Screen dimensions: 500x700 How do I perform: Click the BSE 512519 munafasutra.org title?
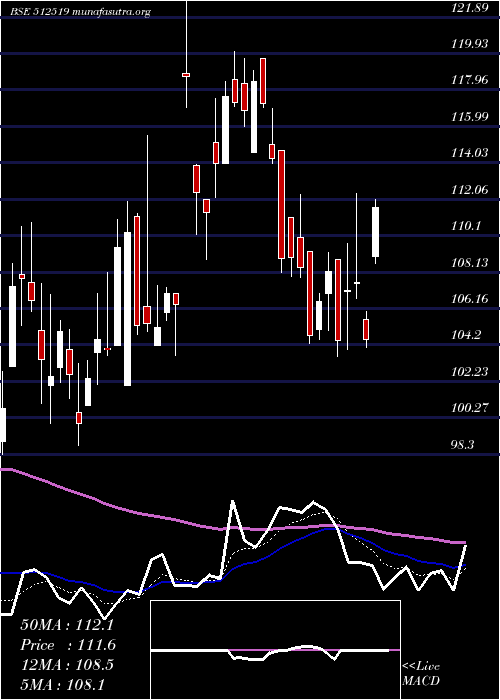[x=81, y=12]
